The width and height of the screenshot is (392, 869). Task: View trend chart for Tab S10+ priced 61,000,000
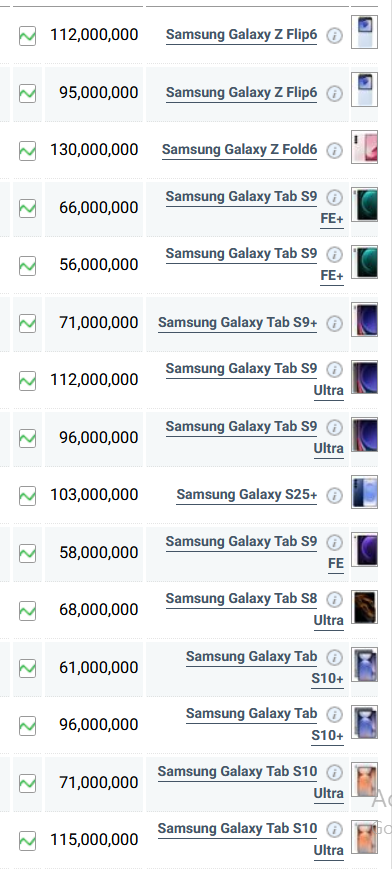[27, 668]
